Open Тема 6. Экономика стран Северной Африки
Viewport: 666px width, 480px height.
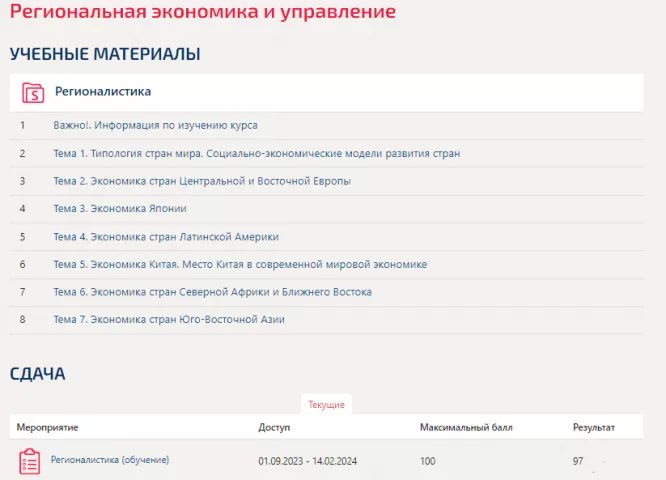tap(212, 292)
